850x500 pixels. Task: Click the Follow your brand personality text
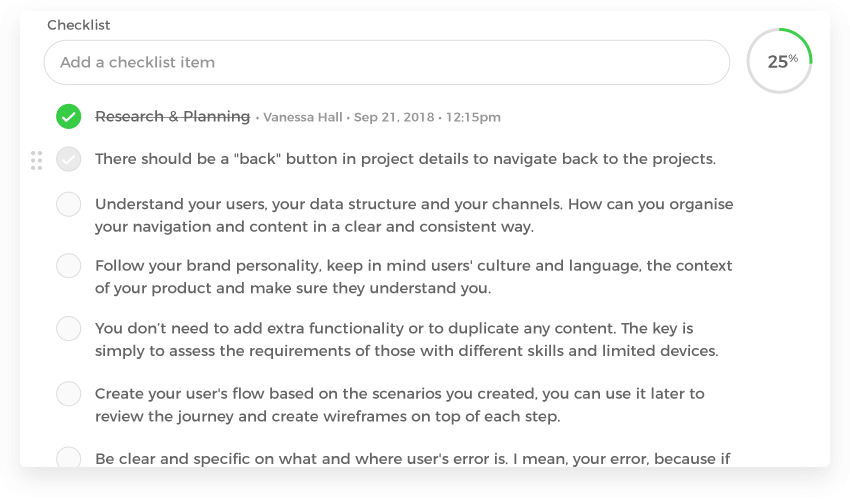[x=413, y=277]
